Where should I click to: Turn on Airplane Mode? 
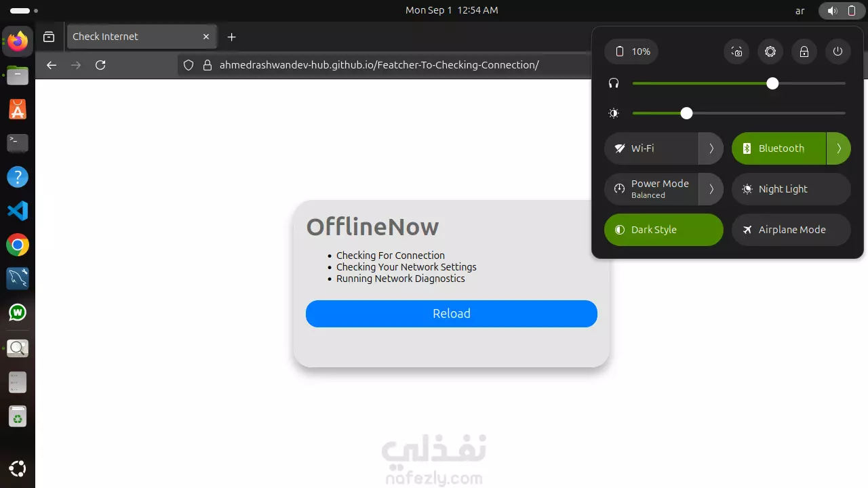791,230
